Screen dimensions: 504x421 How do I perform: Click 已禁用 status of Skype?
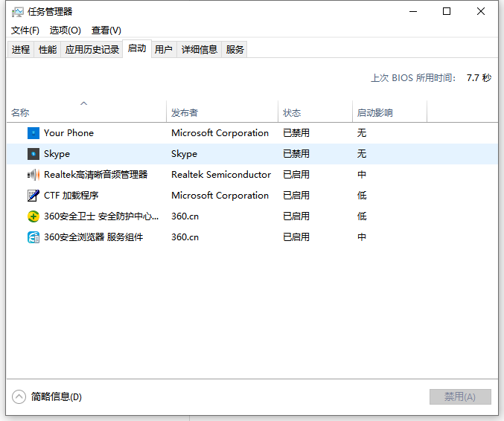pos(296,154)
